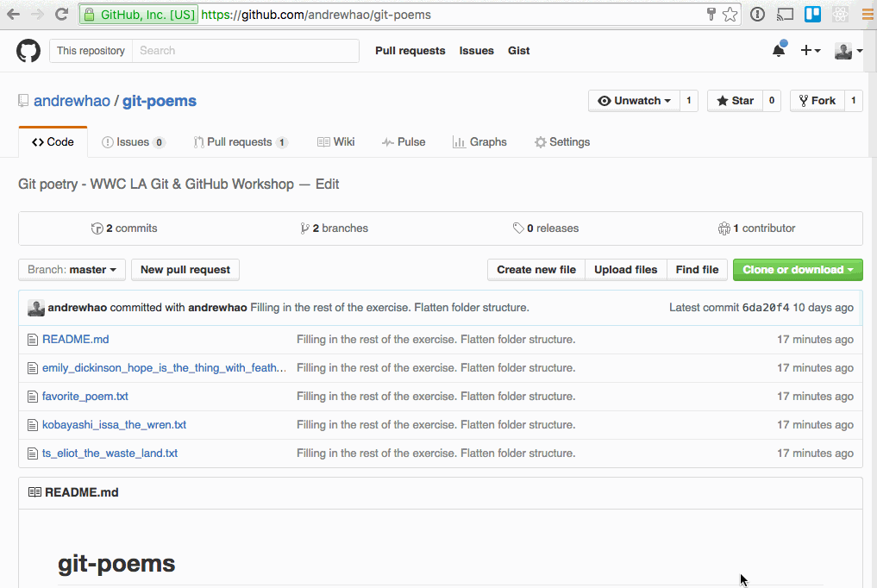Click the browser forward arrow
The image size is (877, 588).
(x=37, y=15)
